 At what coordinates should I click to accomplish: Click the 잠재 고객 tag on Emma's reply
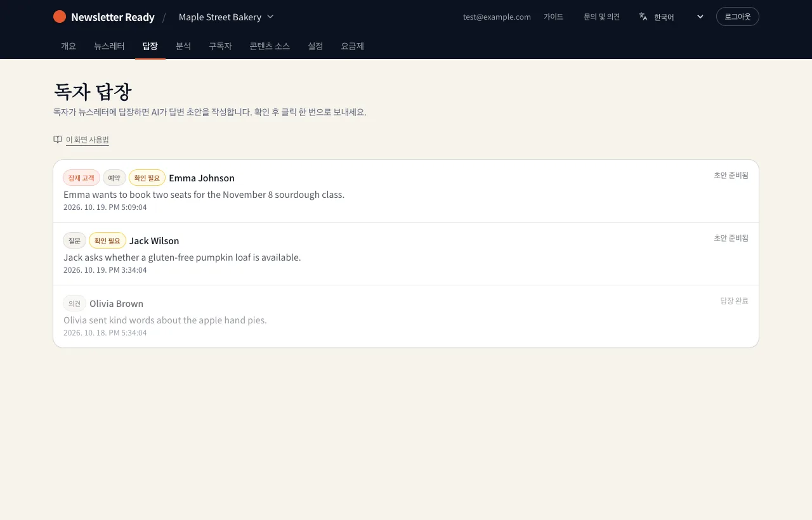click(x=81, y=178)
